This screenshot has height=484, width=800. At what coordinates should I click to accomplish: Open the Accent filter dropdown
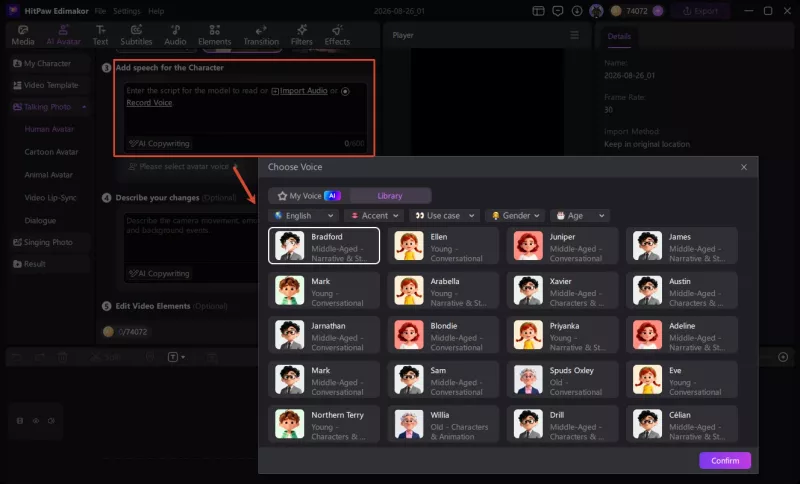[374, 216]
